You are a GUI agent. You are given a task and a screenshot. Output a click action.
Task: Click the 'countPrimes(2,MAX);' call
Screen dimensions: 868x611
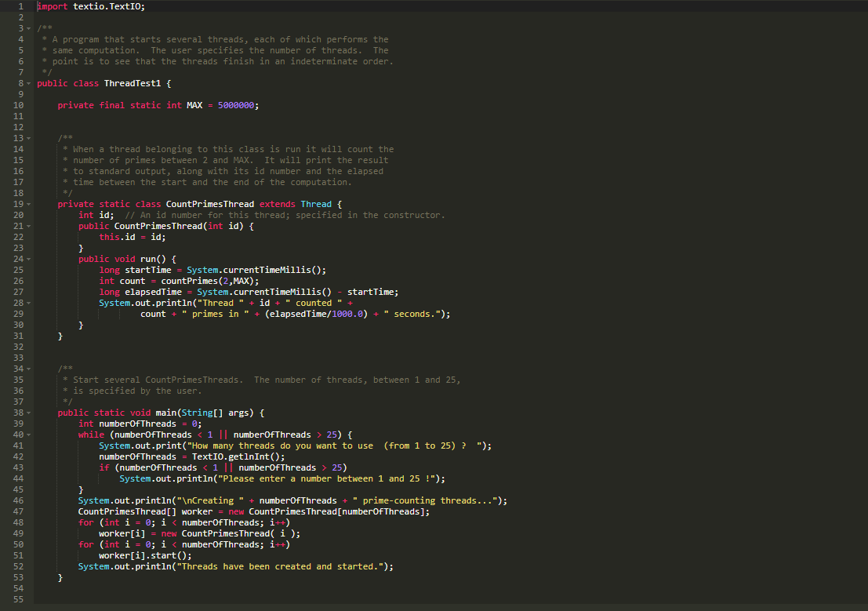pos(210,281)
